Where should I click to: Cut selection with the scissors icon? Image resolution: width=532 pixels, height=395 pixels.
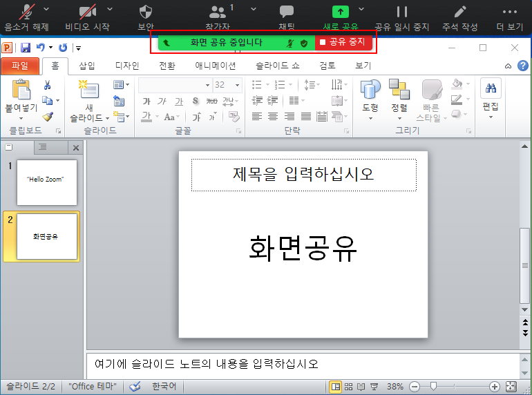(x=48, y=85)
